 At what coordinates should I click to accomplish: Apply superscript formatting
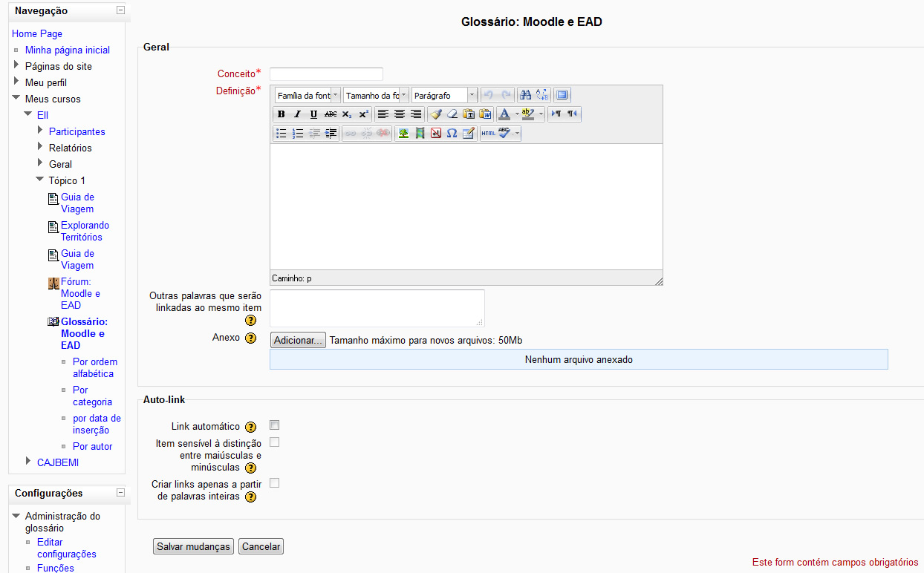(x=363, y=114)
